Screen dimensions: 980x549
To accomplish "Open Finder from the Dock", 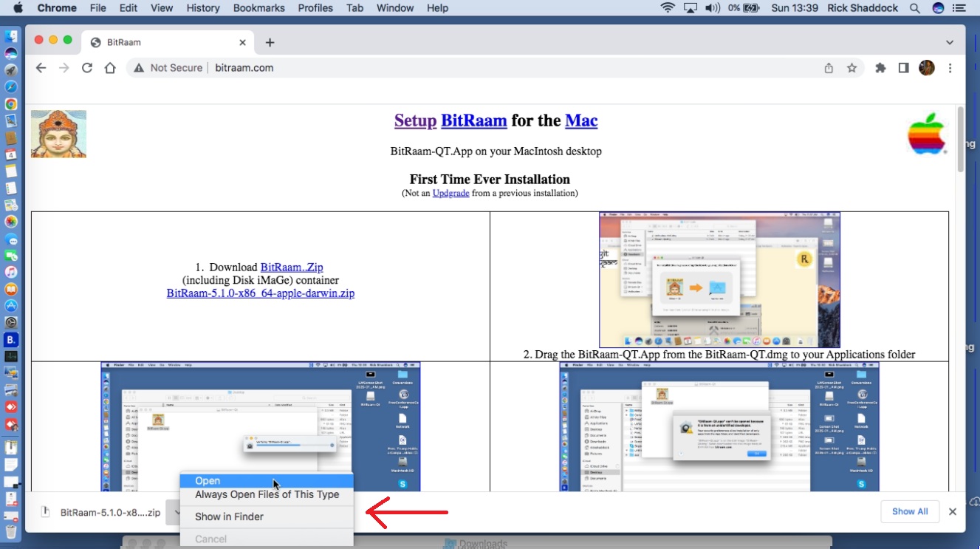I will 11,36.
